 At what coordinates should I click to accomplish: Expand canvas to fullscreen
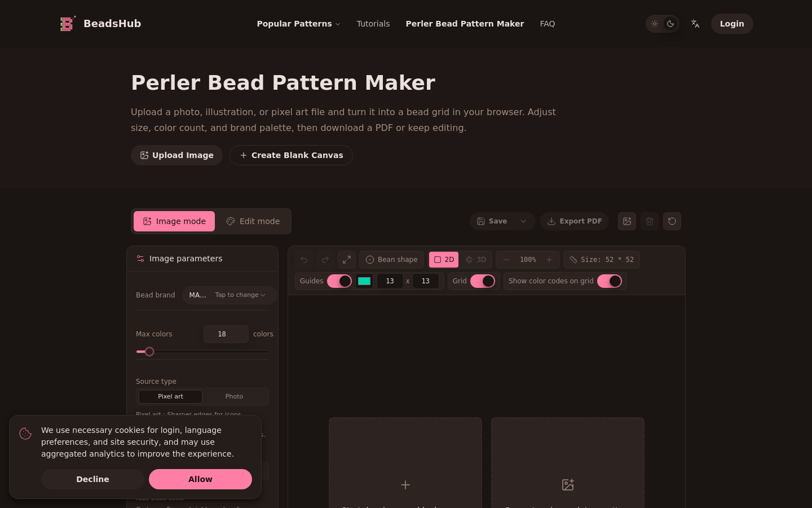(x=347, y=260)
